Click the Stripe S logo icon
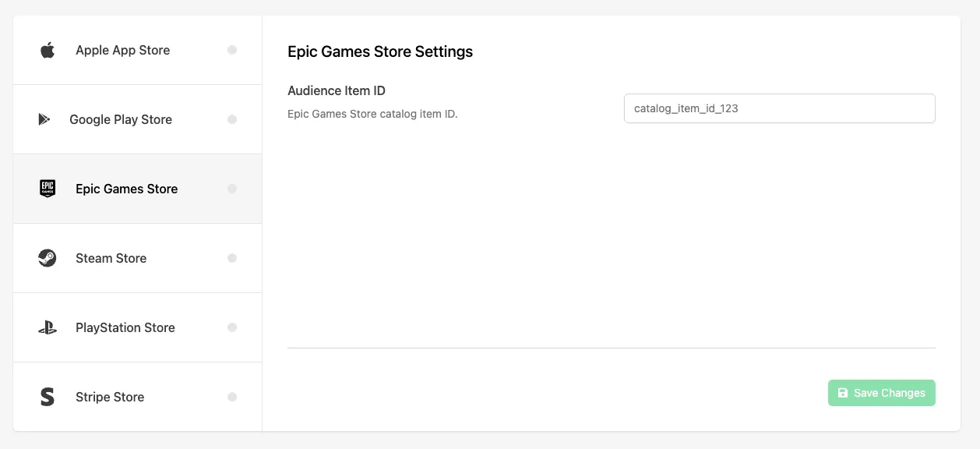 click(48, 397)
